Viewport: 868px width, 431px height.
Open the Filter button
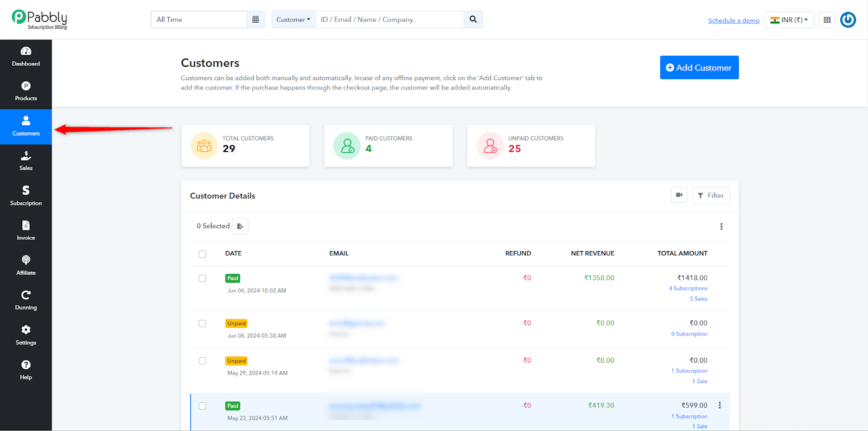pyautogui.click(x=711, y=195)
